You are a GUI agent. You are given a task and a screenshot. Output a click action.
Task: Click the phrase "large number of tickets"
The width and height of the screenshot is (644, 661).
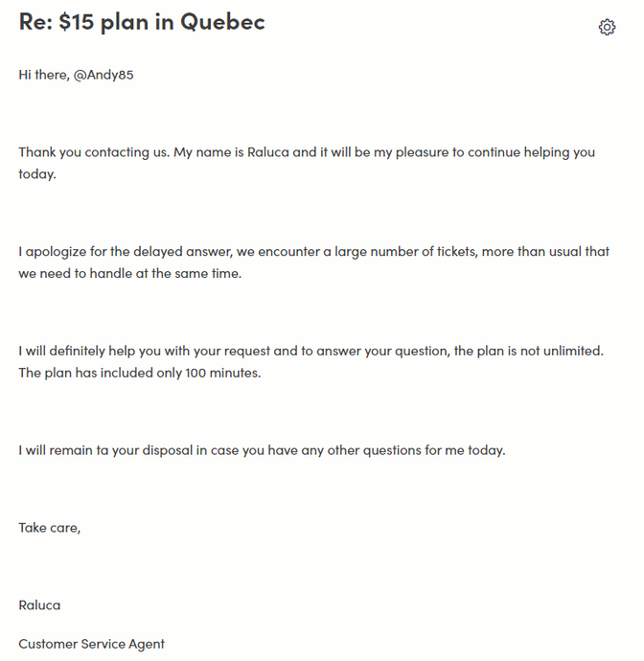click(405, 252)
